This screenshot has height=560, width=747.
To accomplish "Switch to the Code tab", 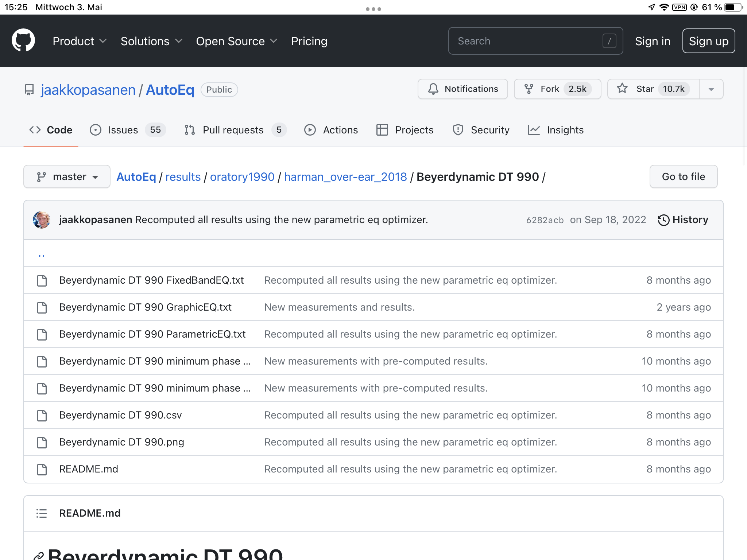I will (x=51, y=130).
